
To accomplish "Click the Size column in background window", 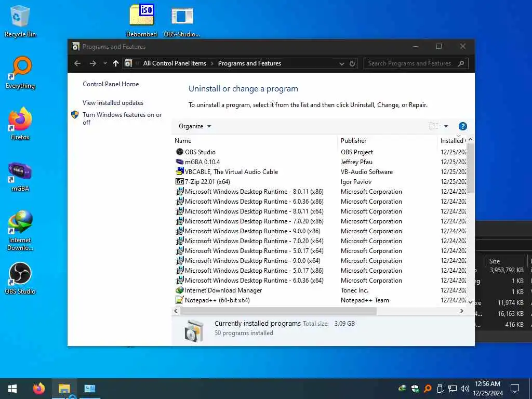I will click(x=495, y=261).
